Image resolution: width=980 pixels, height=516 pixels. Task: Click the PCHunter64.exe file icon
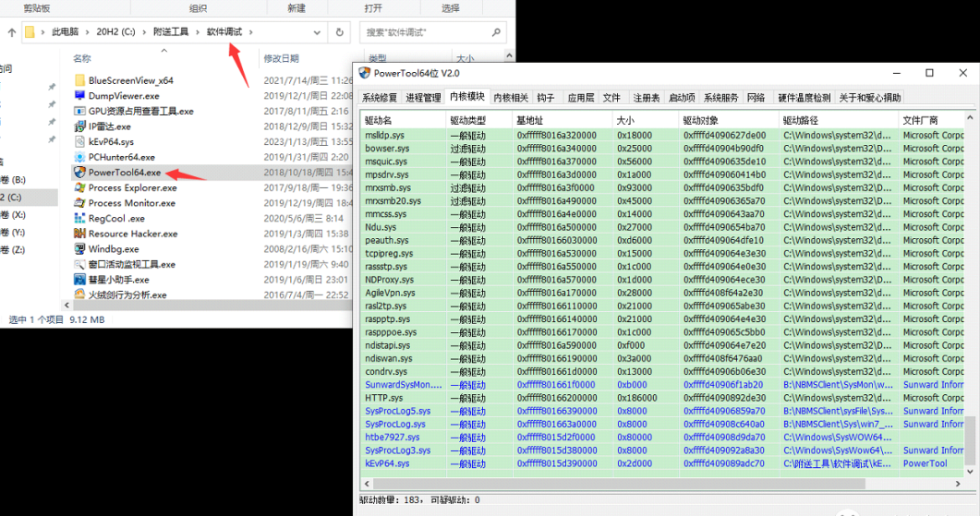coord(80,157)
